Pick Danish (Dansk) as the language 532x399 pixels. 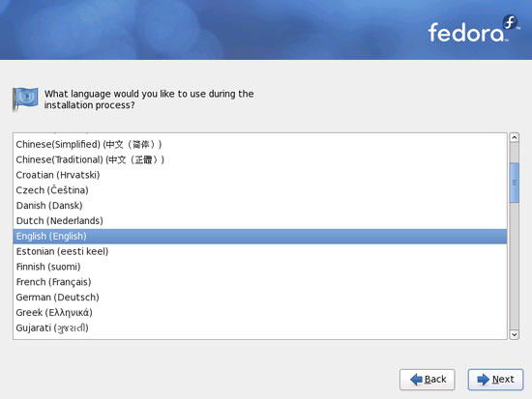pos(260,206)
